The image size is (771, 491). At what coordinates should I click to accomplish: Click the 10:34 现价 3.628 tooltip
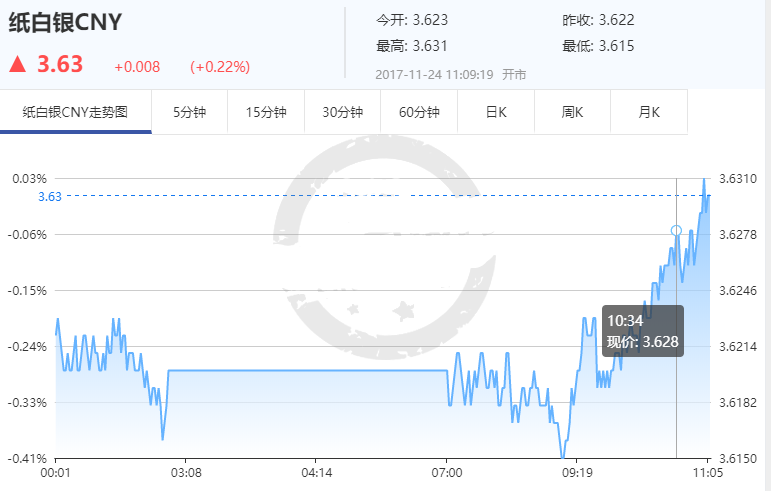643,331
